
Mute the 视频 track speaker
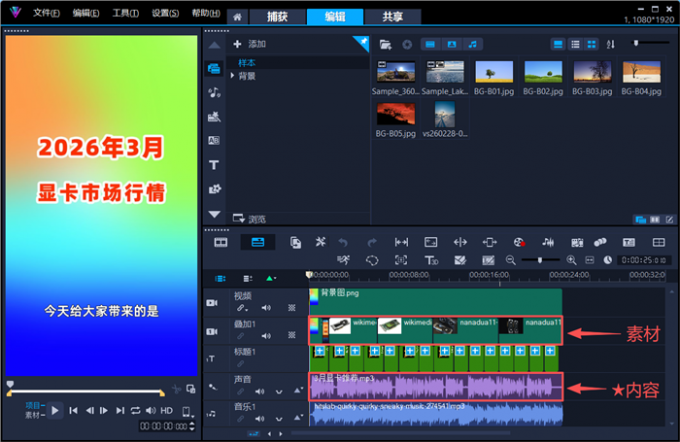click(x=266, y=308)
